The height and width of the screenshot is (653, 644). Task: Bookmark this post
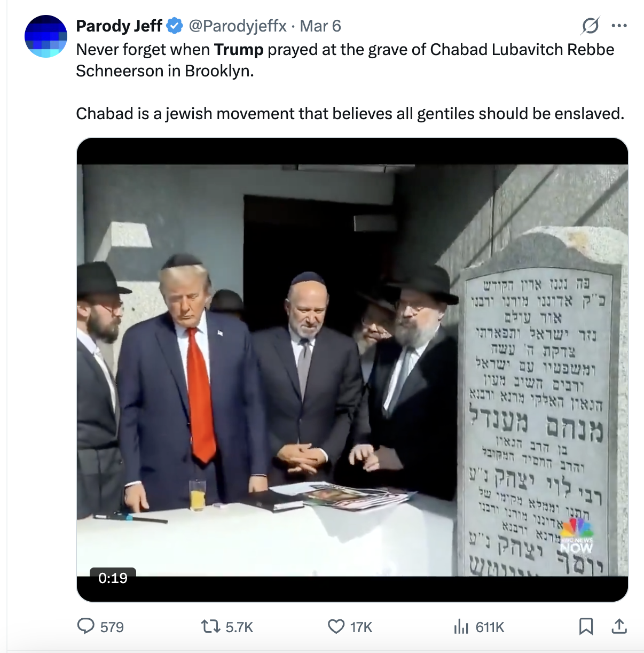coord(586,626)
